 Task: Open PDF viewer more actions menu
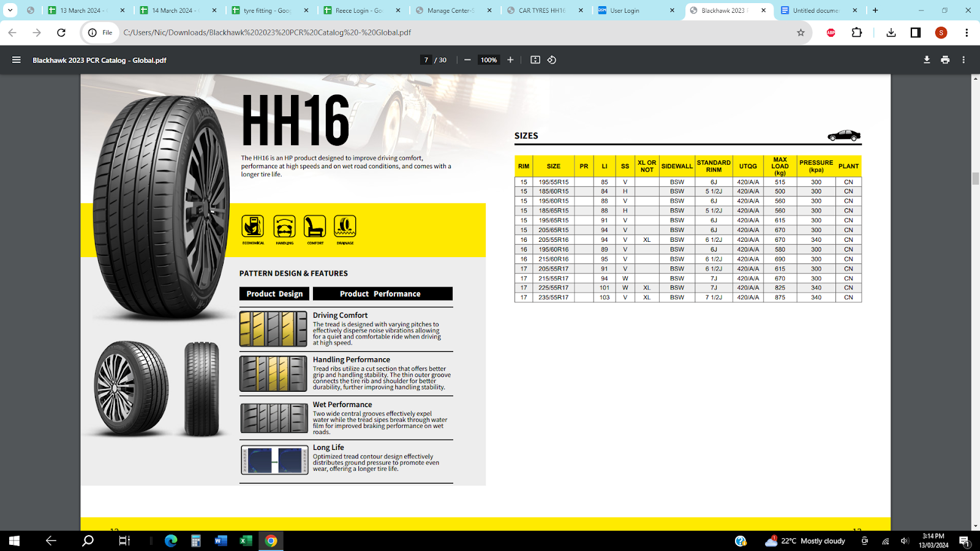963,60
